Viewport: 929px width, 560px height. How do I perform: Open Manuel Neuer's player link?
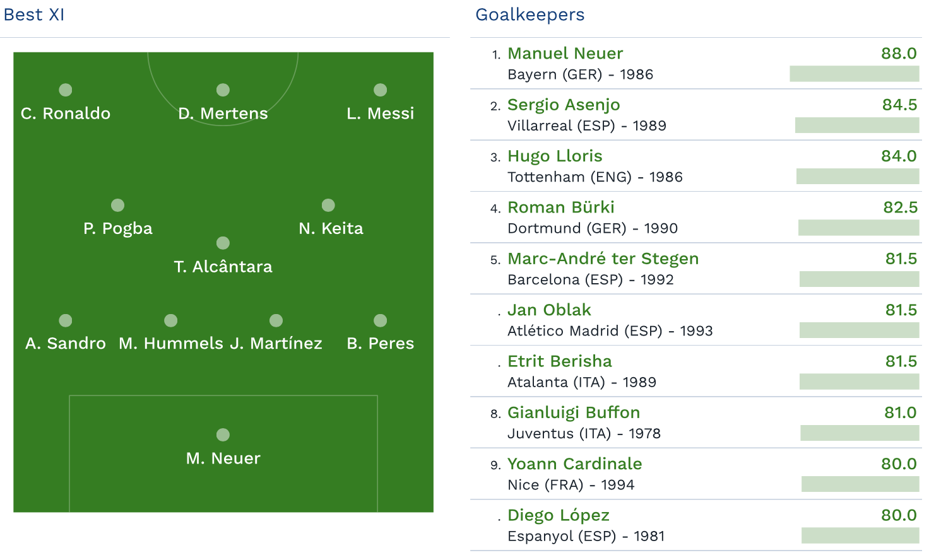(x=565, y=54)
